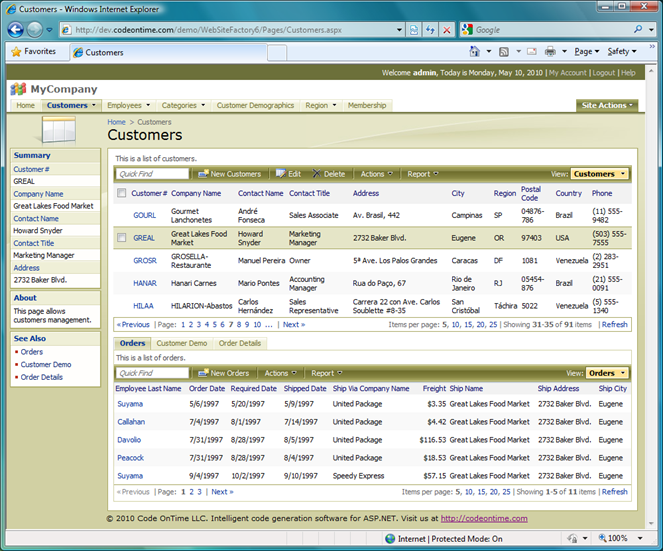Open the Customers view selector dropdown

(x=600, y=174)
